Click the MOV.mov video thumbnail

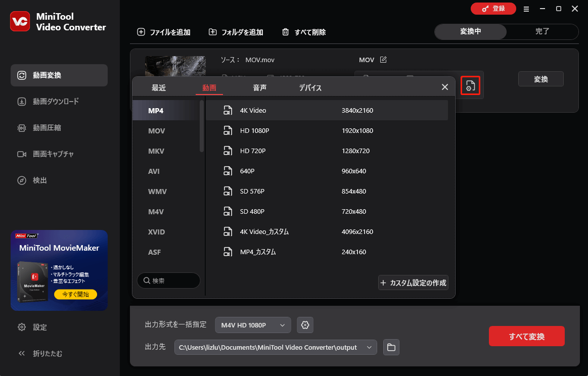click(175, 66)
